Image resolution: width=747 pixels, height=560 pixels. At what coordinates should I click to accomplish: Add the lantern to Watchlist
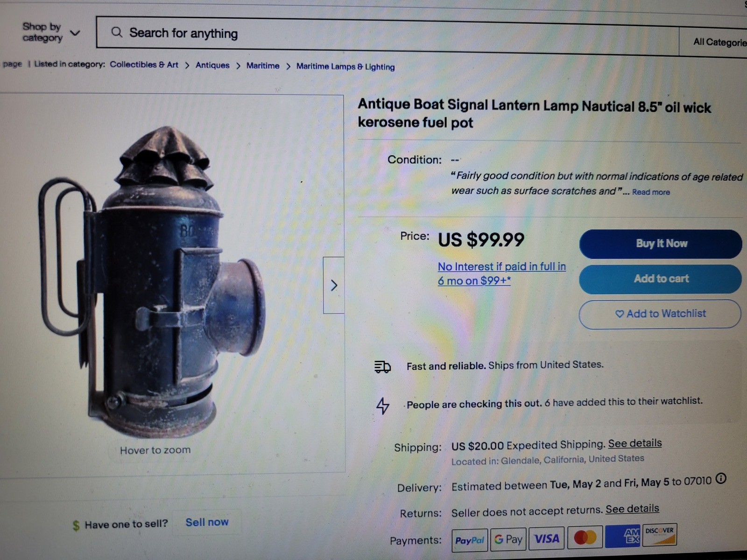click(660, 314)
